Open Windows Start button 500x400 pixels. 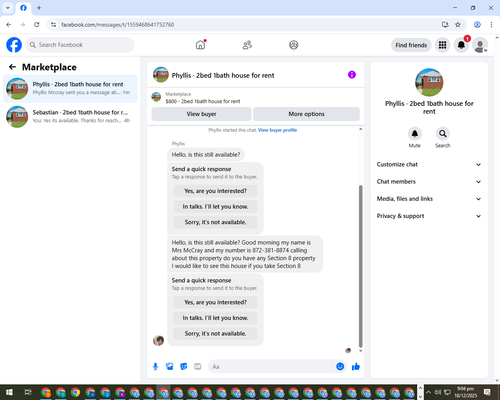(9, 392)
